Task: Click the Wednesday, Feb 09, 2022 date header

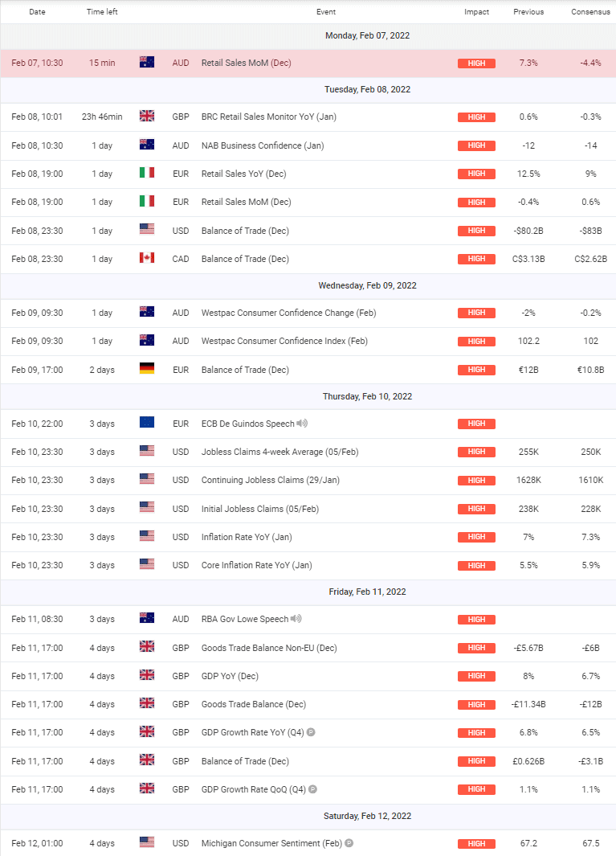Action: click(x=367, y=285)
